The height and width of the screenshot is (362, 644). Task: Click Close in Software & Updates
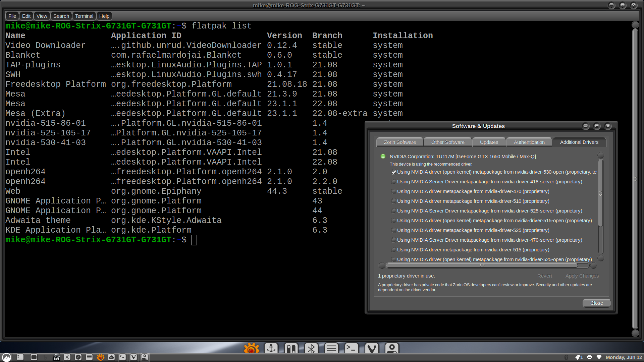(597, 303)
